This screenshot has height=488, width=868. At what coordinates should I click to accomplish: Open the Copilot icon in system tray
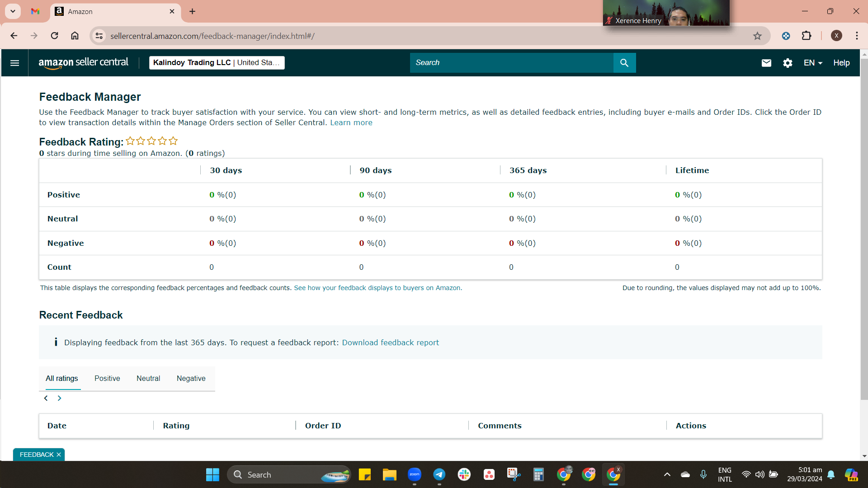(x=851, y=474)
